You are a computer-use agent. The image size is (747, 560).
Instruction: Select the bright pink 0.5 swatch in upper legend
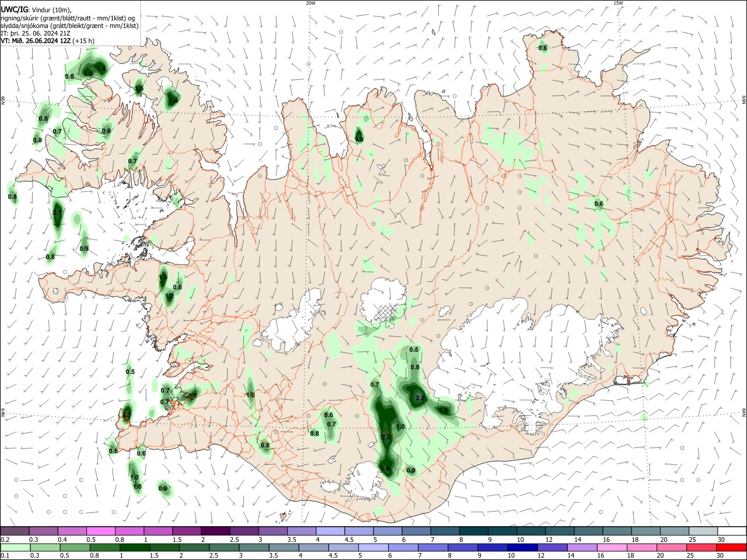(x=101, y=531)
